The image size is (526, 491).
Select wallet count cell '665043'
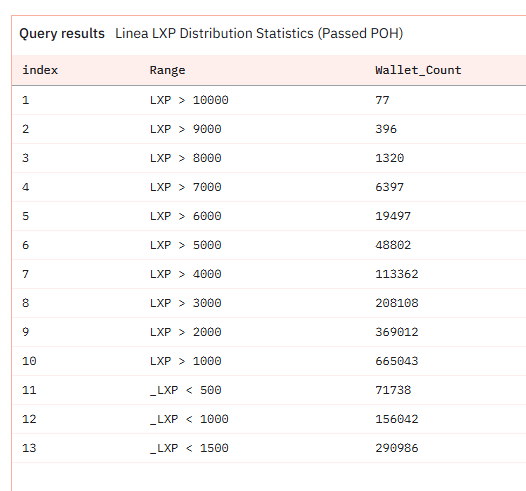[397, 361]
